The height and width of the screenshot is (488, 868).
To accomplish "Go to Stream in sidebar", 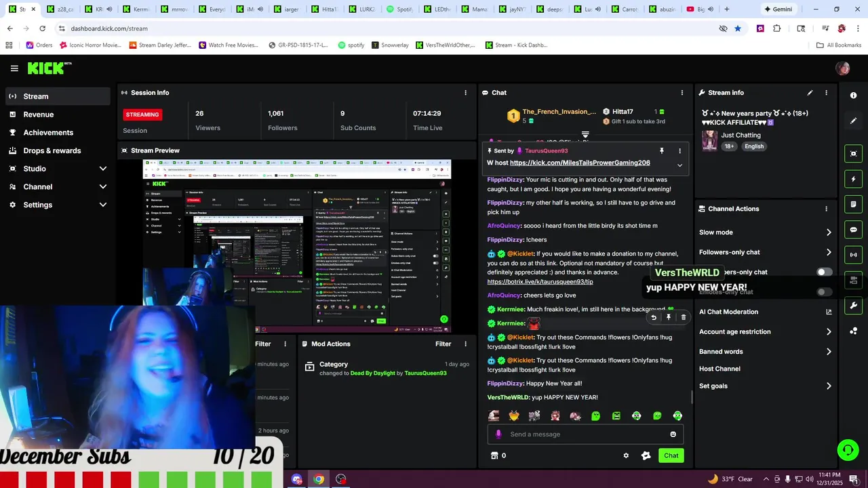I will click(58, 96).
